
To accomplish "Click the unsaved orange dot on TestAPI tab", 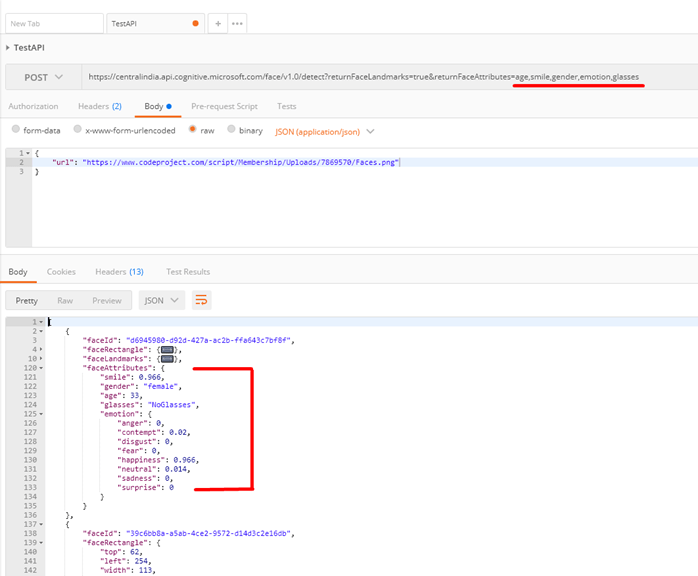I will pos(194,23).
